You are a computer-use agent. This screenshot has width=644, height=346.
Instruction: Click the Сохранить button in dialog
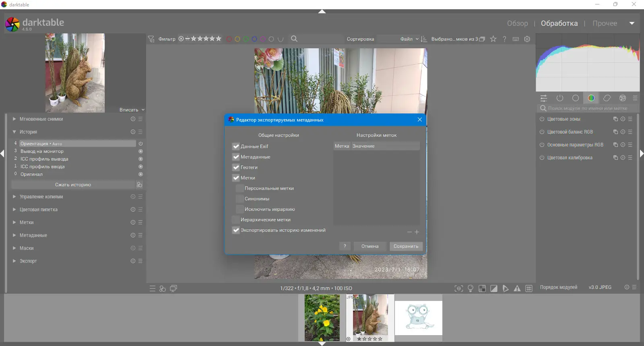tap(406, 246)
